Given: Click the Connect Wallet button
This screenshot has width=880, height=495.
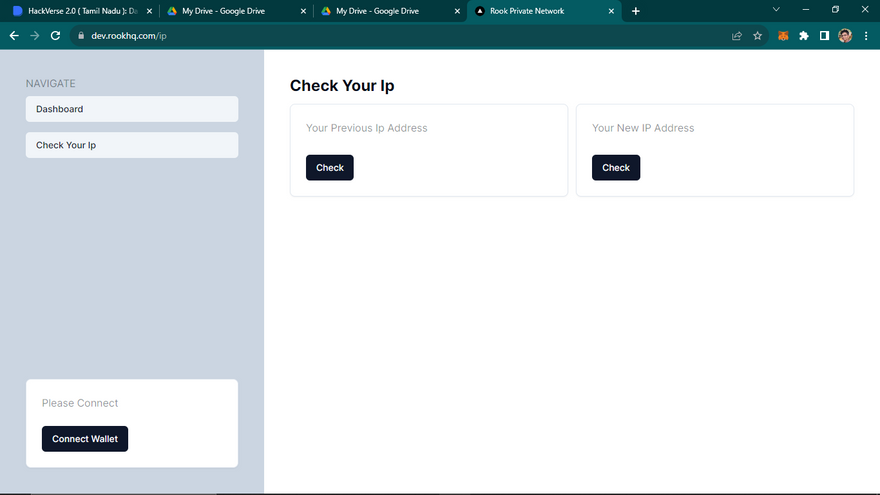Looking at the screenshot, I should click(85, 439).
